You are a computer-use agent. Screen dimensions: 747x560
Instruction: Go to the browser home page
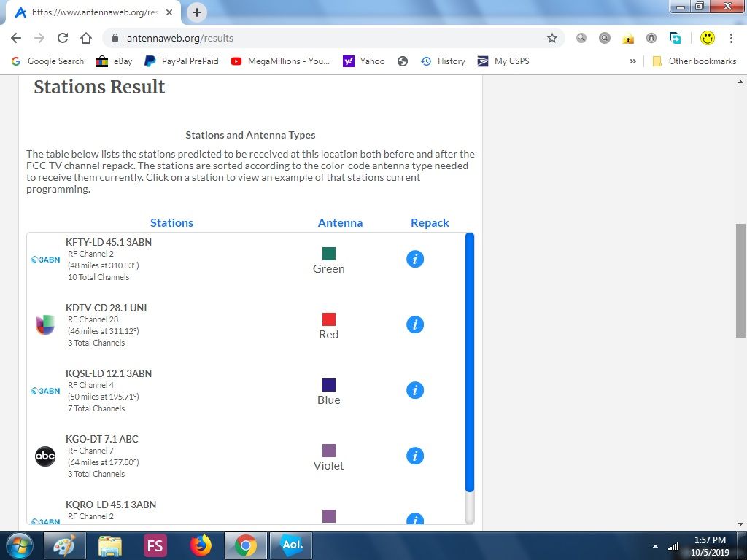click(86, 38)
